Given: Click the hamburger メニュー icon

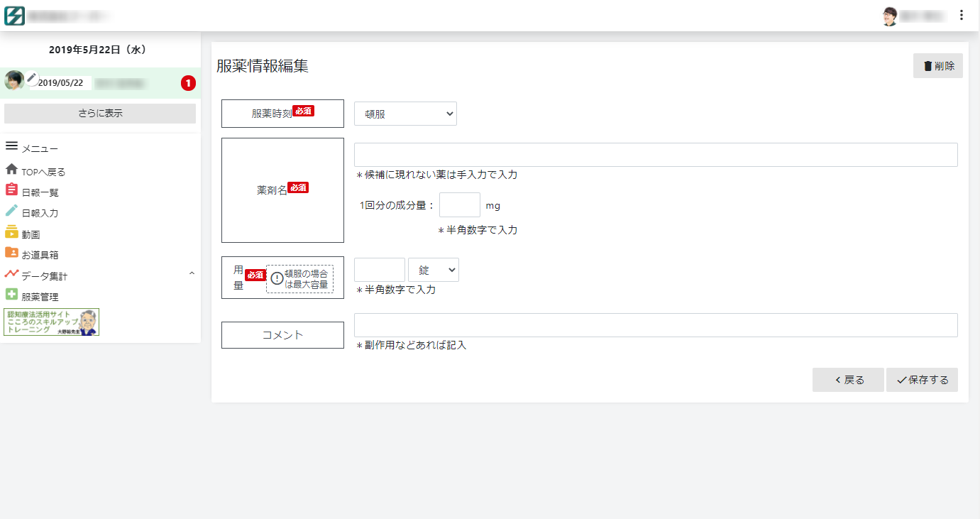Looking at the screenshot, I should click(11, 146).
